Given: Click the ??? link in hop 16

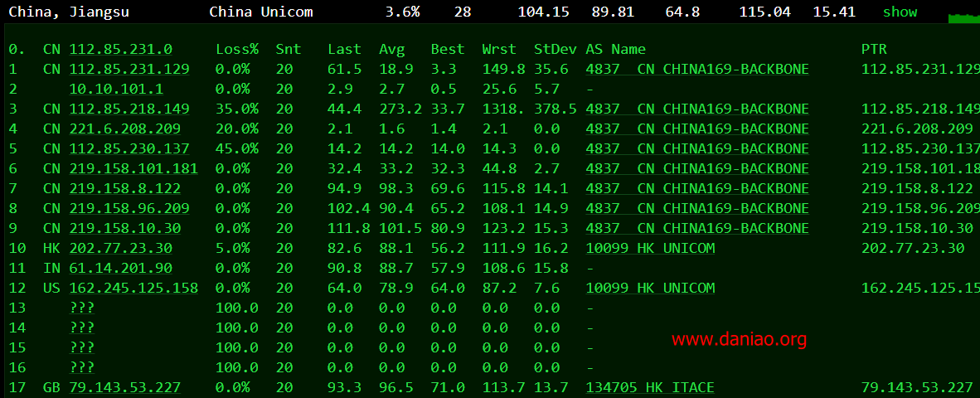Looking at the screenshot, I should point(82,368).
